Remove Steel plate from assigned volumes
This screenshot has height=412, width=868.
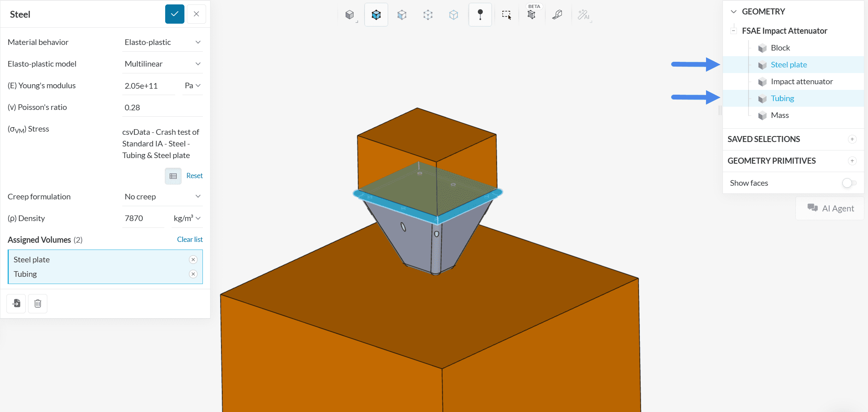pos(193,260)
